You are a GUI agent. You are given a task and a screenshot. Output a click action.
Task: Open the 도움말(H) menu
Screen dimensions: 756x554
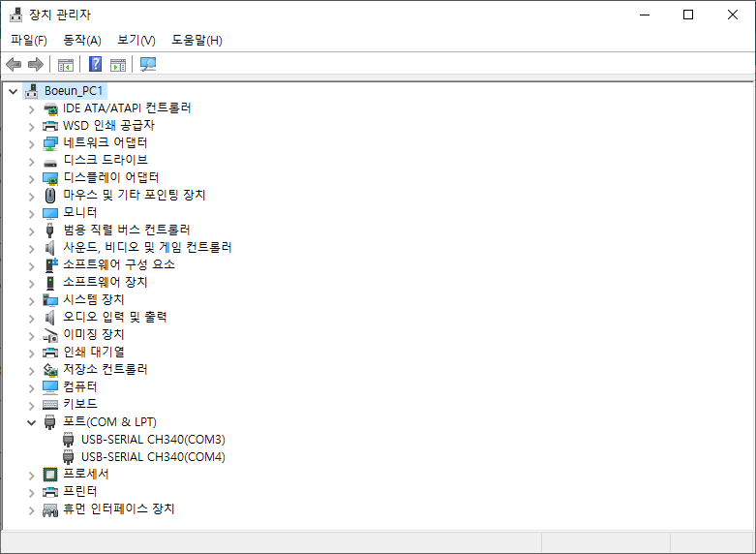pos(197,40)
